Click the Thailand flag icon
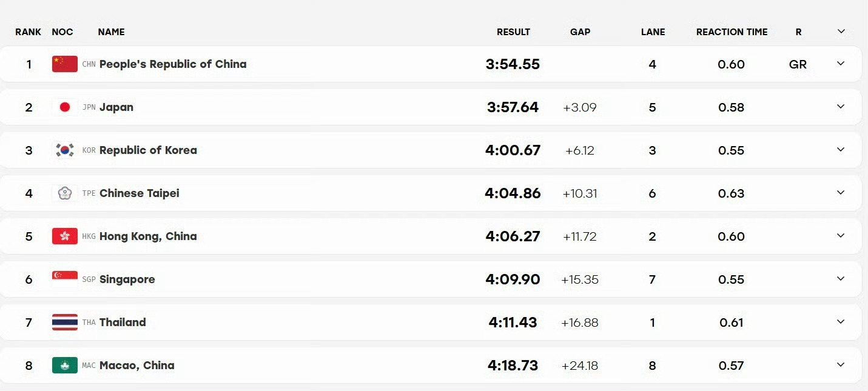This screenshot has width=868, height=391. (65, 322)
